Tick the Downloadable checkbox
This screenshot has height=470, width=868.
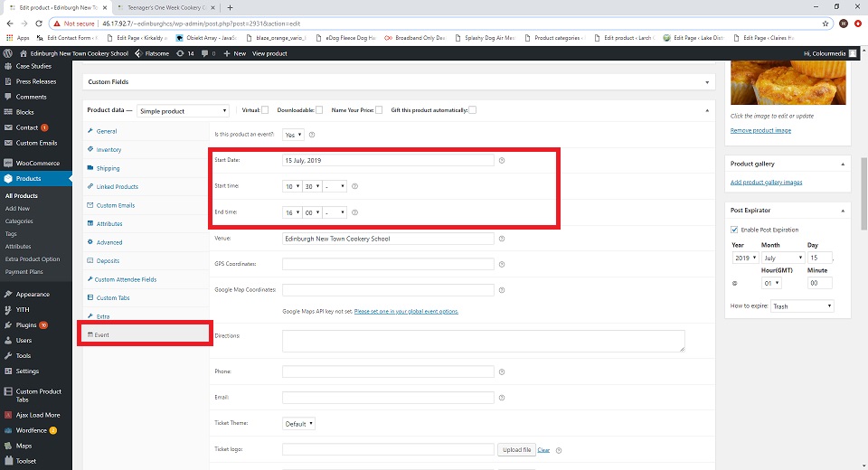pyautogui.click(x=319, y=110)
